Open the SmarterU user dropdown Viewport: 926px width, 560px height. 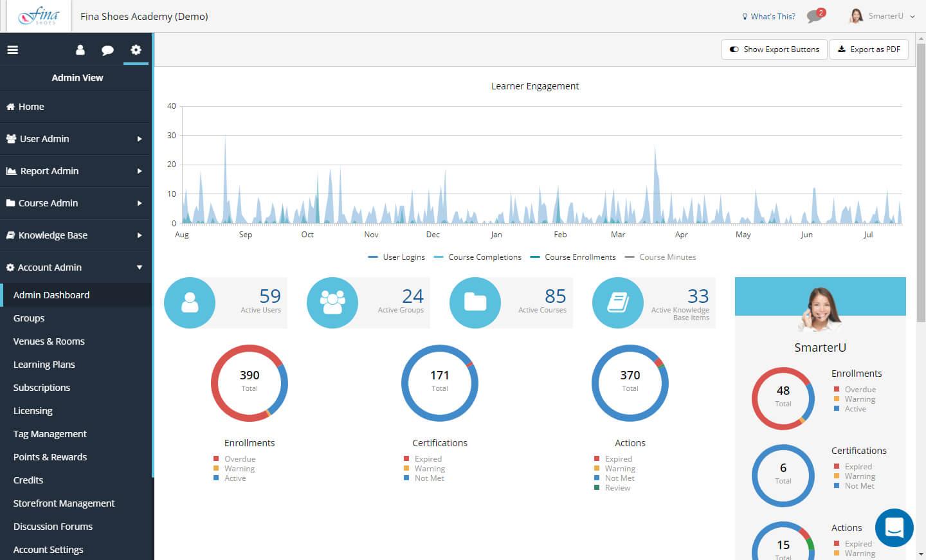882,16
